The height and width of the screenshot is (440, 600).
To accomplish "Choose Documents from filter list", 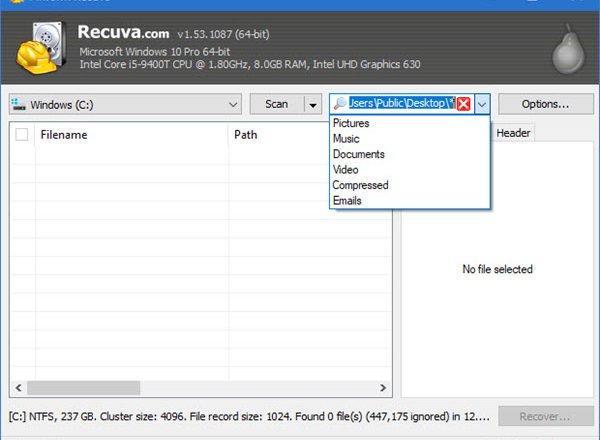I will [409, 154].
